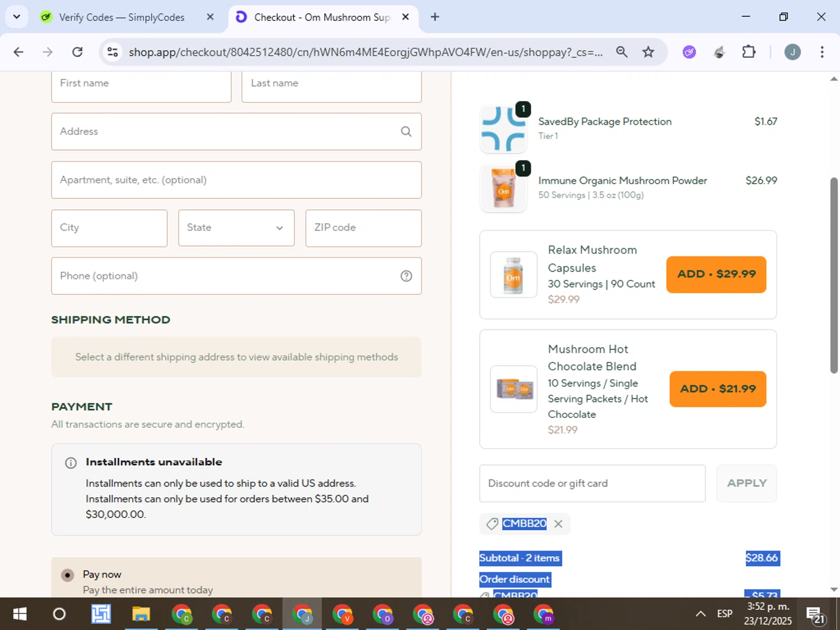Click the Apartment, suite field
840x630 pixels.
coord(236,180)
